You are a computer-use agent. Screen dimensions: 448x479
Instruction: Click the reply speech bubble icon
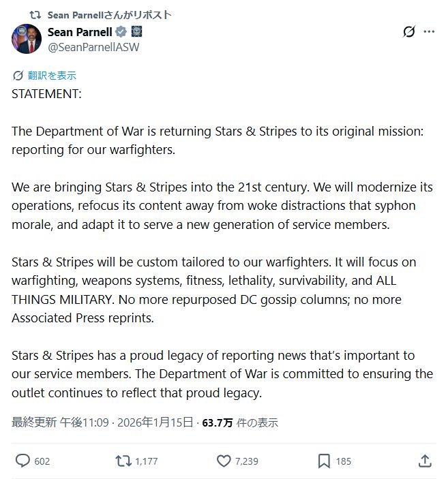coord(23,461)
